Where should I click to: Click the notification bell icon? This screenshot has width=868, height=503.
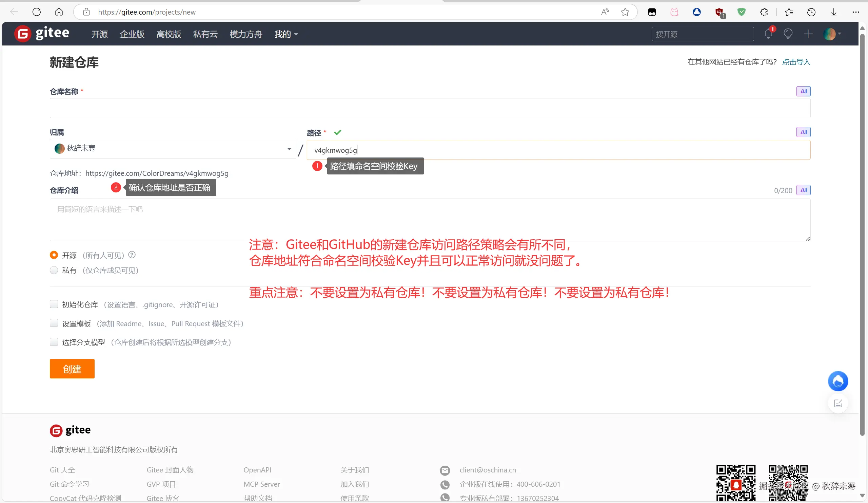(x=768, y=34)
